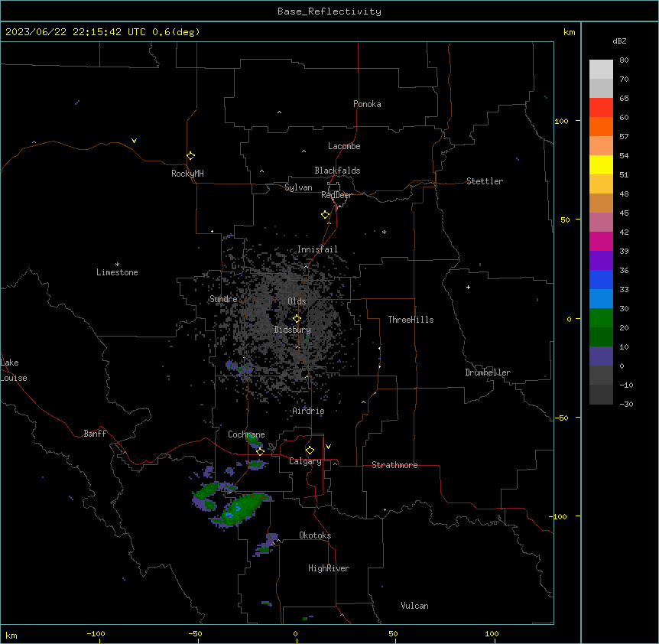Click the -30 value on the dBZ legend
This screenshot has width=659, height=644.
click(626, 404)
